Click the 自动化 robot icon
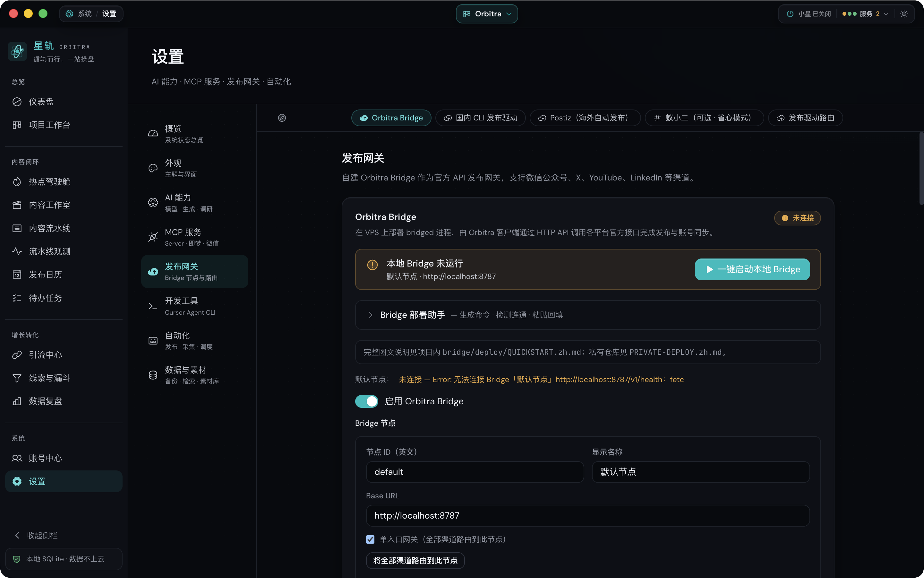This screenshot has height=578, width=924. click(153, 341)
